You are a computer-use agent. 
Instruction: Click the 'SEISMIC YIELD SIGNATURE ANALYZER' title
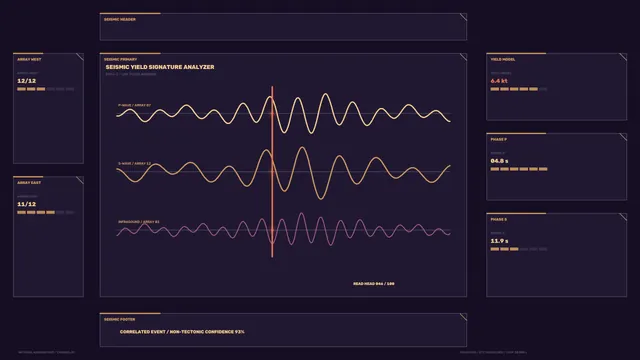160,67
